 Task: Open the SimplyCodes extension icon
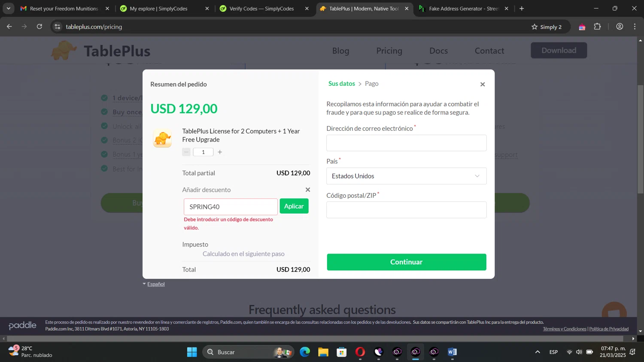pos(582,27)
